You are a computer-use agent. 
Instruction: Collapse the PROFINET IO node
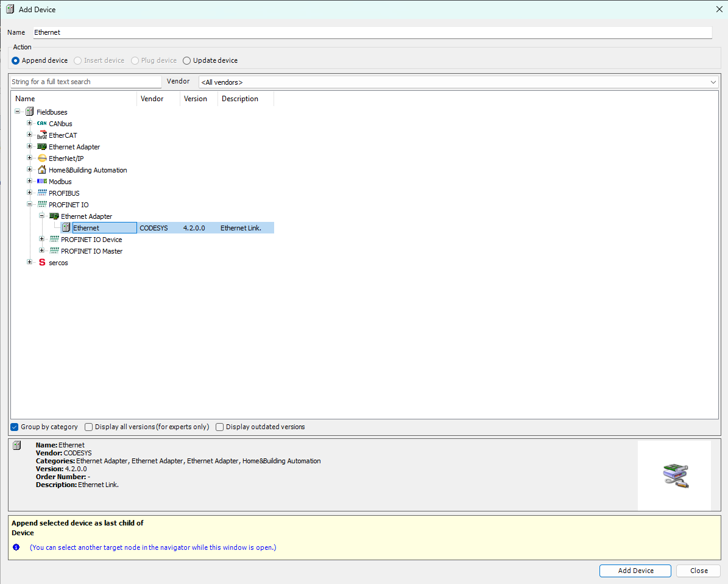pos(29,204)
